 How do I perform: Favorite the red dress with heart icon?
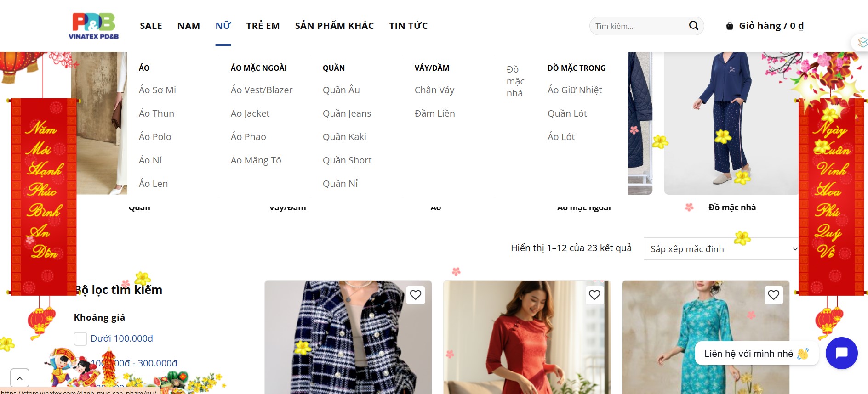click(x=594, y=295)
